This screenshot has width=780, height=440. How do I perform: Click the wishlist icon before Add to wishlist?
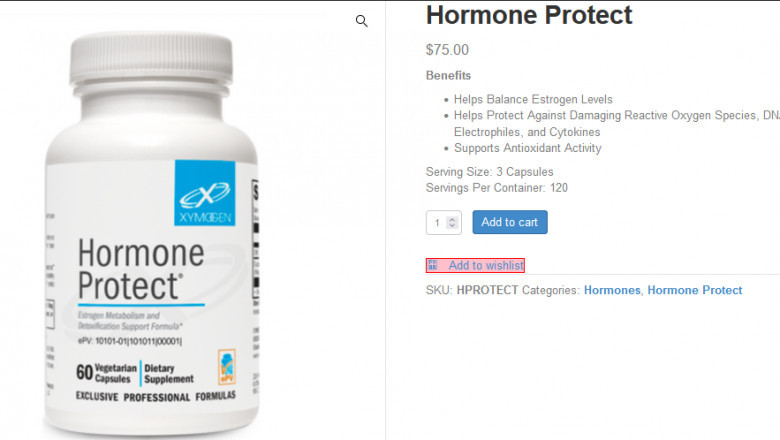pos(433,265)
